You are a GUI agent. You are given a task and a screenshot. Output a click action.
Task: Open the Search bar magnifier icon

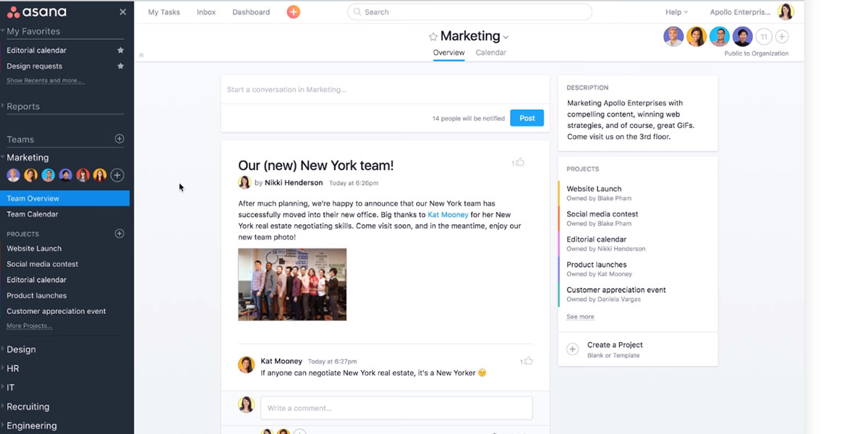357,12
